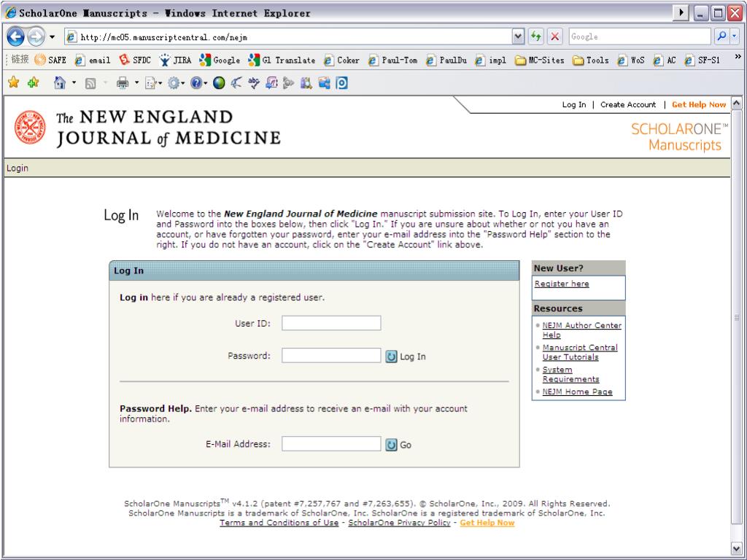Screen dimensions: 747x560
Task: Click title bar arrow button beside minimize
Action: click(x=681, y=13)
